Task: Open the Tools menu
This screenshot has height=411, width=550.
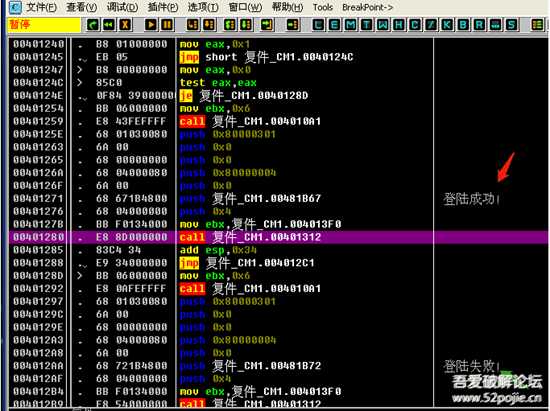Action: pos(323,7)
